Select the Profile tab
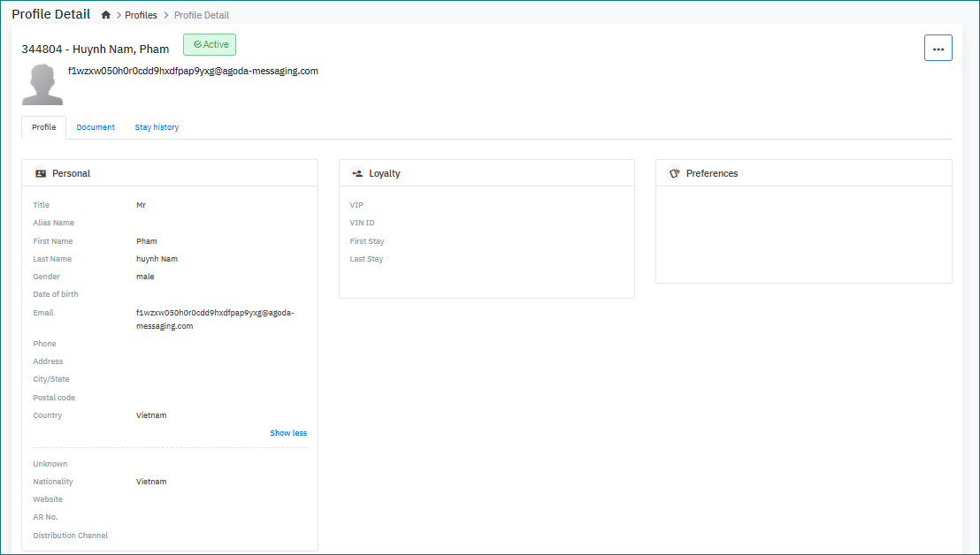This screenshot has height=555, width=980. (x=43, y=127)
